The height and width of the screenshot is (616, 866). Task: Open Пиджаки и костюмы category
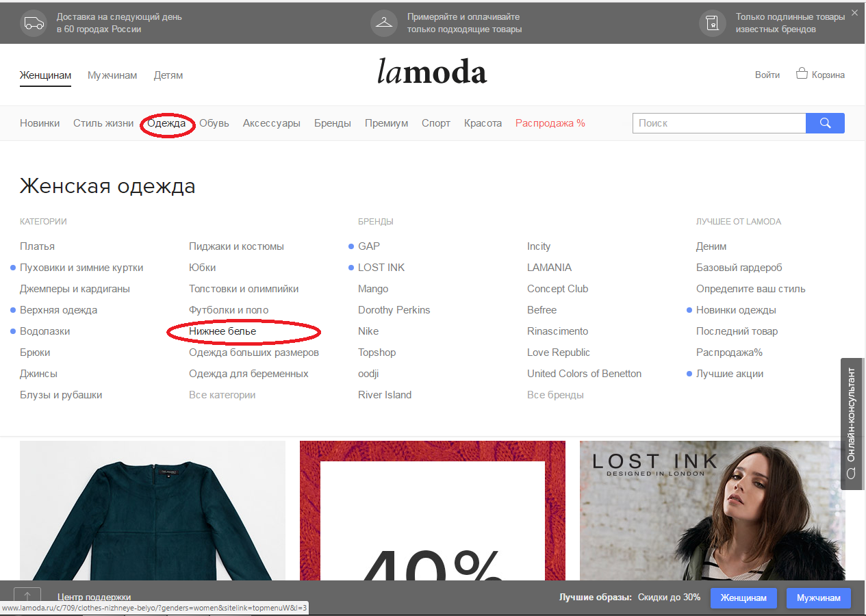pyautogui.click(x=236, y=246)
